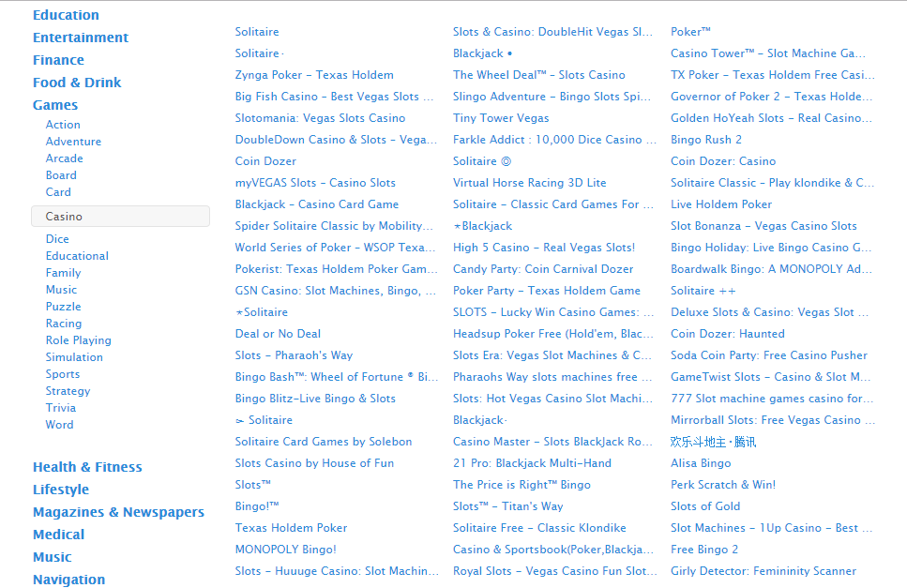The image size is (907, 588).
Task: Open Deal or No Deal
Action: pyautogui.click(x=278, y=334)
